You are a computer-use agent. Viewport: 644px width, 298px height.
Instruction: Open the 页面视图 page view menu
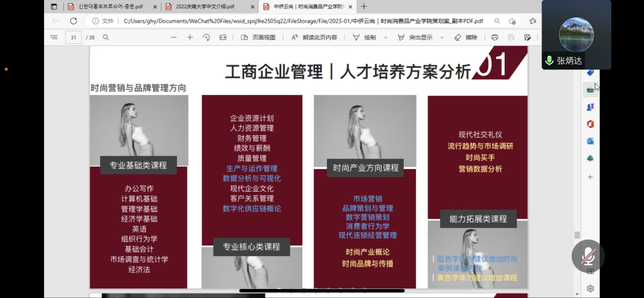[x=258, y=37]
